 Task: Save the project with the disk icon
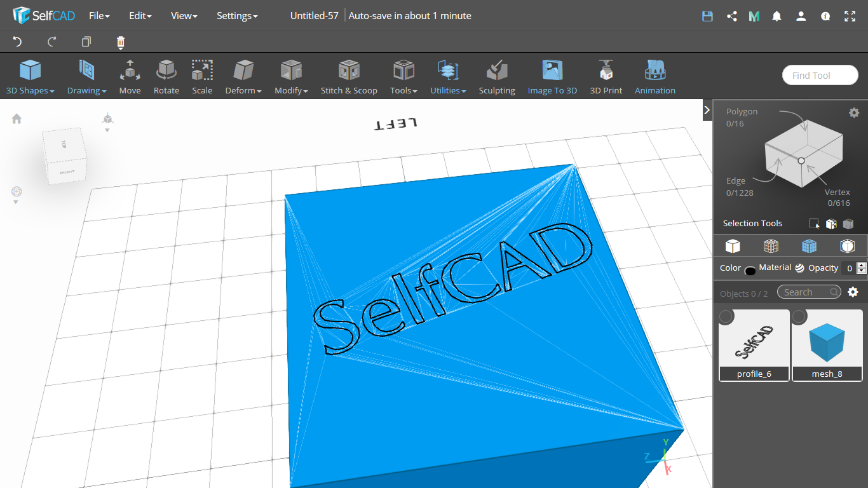click(707, 16)
